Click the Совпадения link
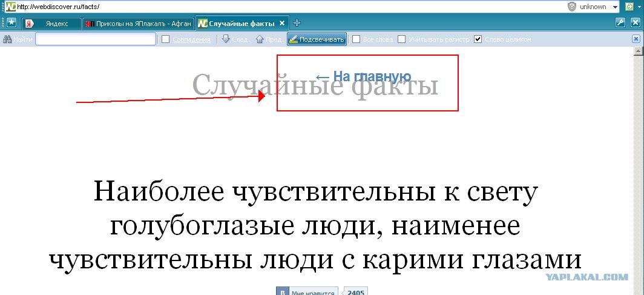This screenshot has width=644, height=295. click(191, 39)
